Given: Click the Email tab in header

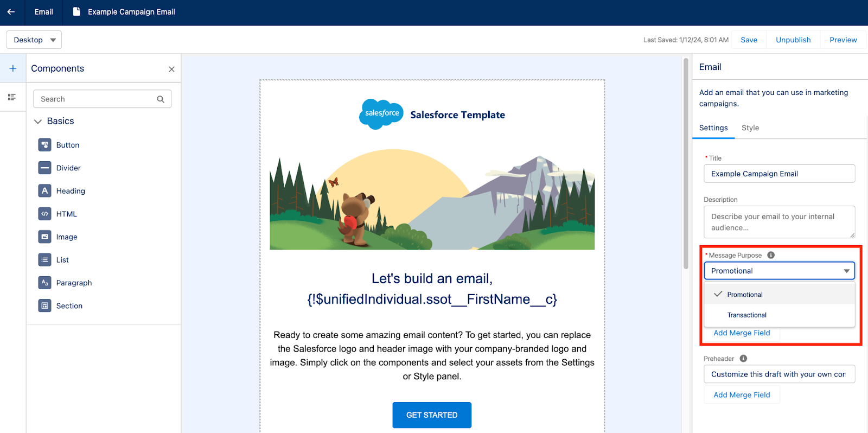Looking at the screenshot, I should tap(43, 11).
